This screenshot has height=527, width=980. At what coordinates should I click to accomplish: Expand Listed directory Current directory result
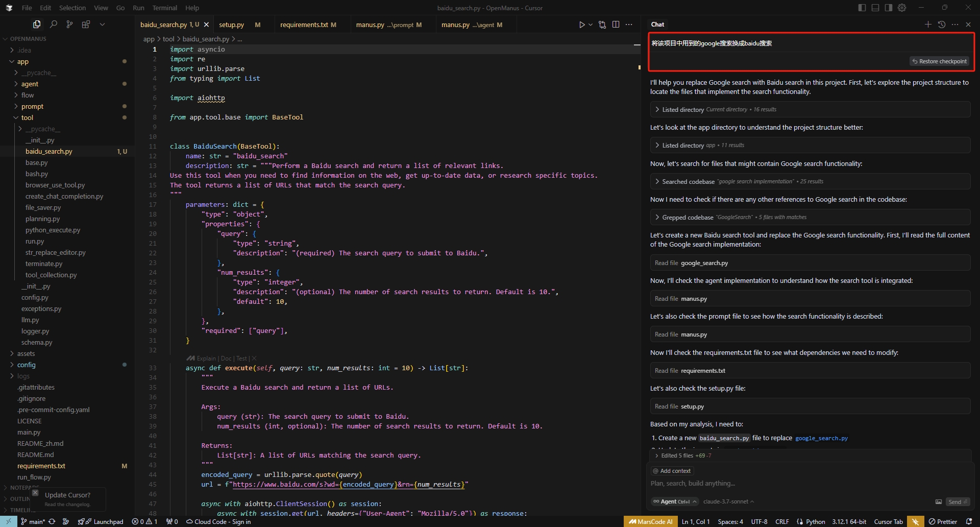(x=810, y=109)
